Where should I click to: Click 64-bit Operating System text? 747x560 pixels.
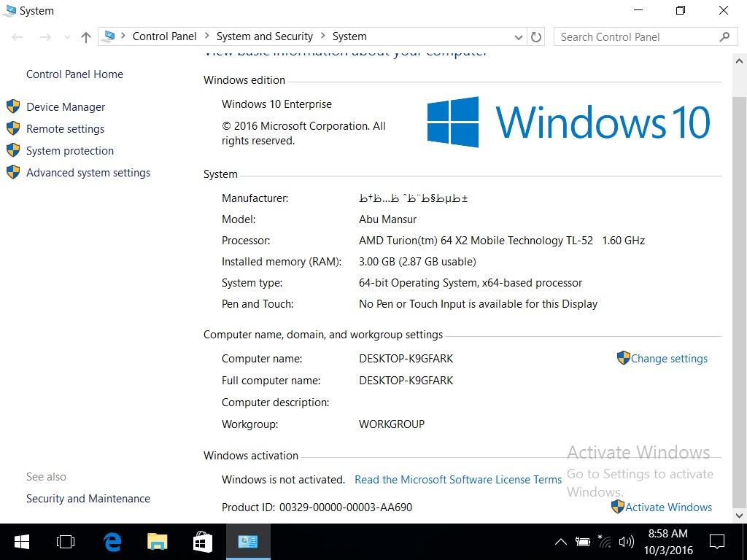click(x=471, y=283)
